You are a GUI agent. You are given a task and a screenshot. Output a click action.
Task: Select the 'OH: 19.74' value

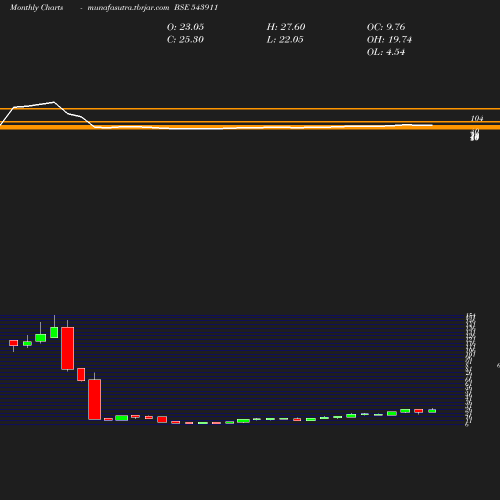coord(389,40)
